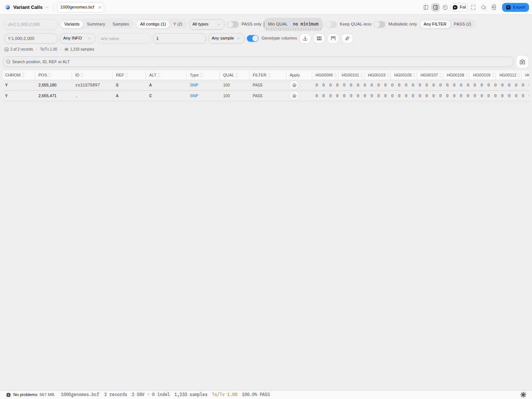
Task: Sort by the FILTER column header
Action: pos(267,75)
